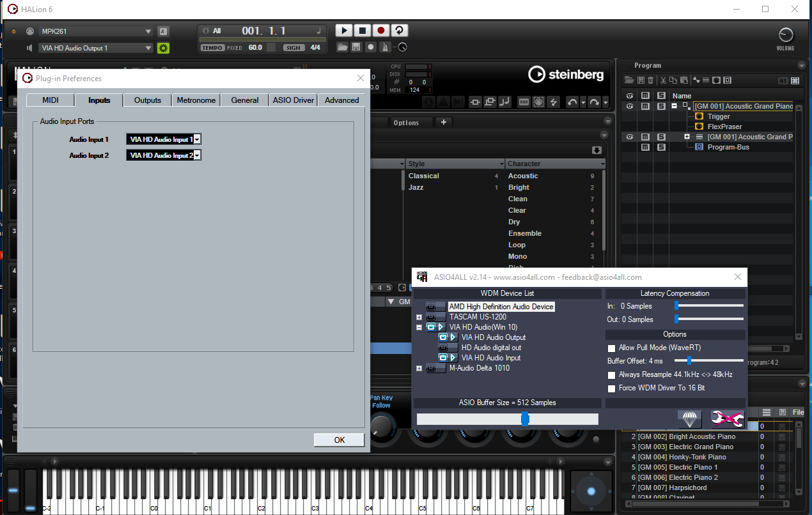Click the lightning bolt icon in HALion toolbar
This screenshot has height=515, width=812.
click(553, 102)
